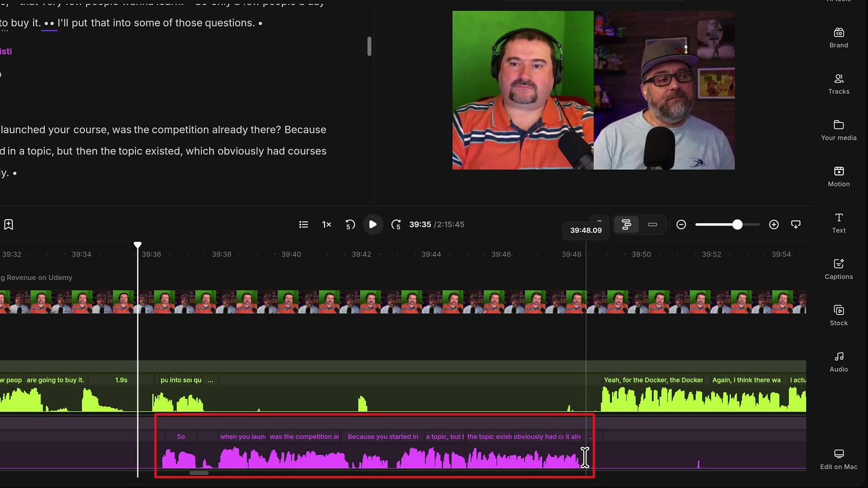Screen dimensions: 868x488
Task: Switch to collapsed timeline view
Action: coord(652,225)
